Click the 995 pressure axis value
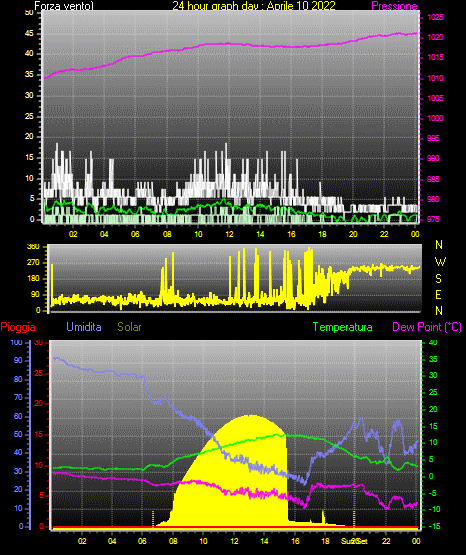The height and width of the screenshot is (555, 466). (x=433, y=138)
